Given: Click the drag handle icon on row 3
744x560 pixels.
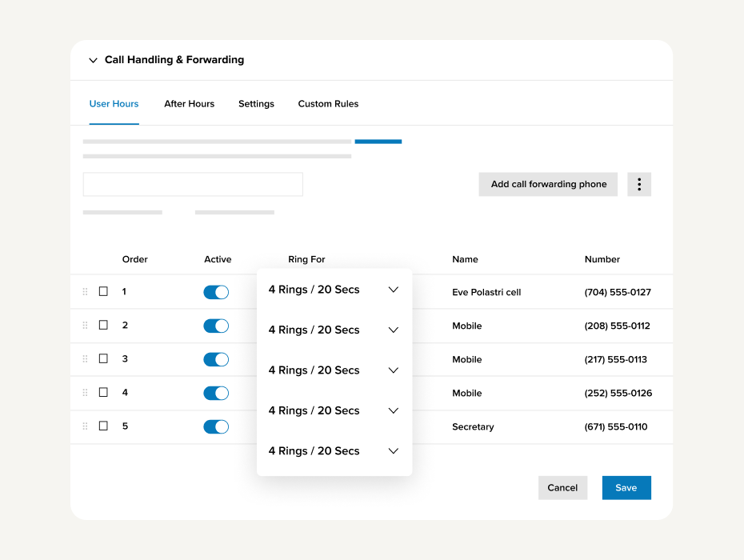Looking at the screenshot, I should [x=86, y=359].
